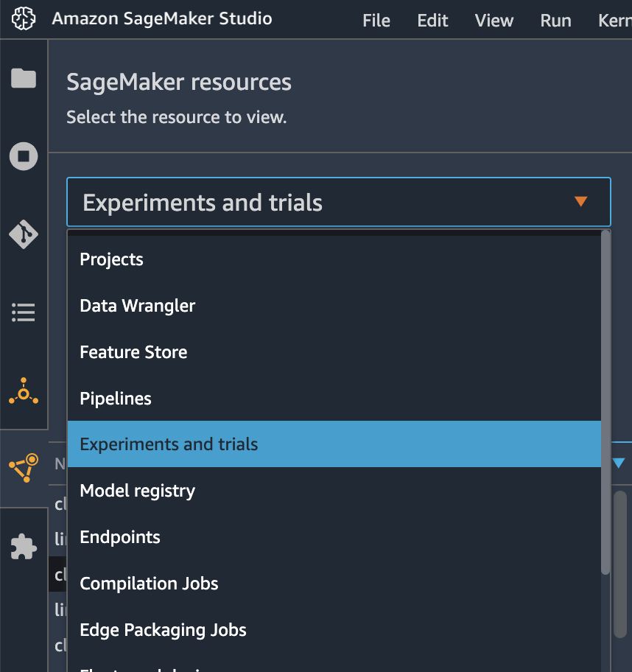Select Data Wrangler option

[334, 306]
